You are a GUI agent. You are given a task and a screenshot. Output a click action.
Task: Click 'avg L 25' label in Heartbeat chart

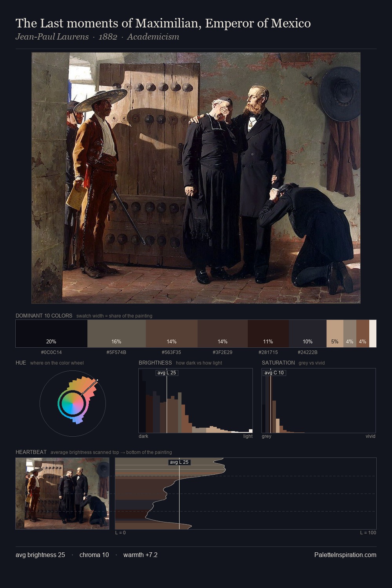(x=180, y=462)
